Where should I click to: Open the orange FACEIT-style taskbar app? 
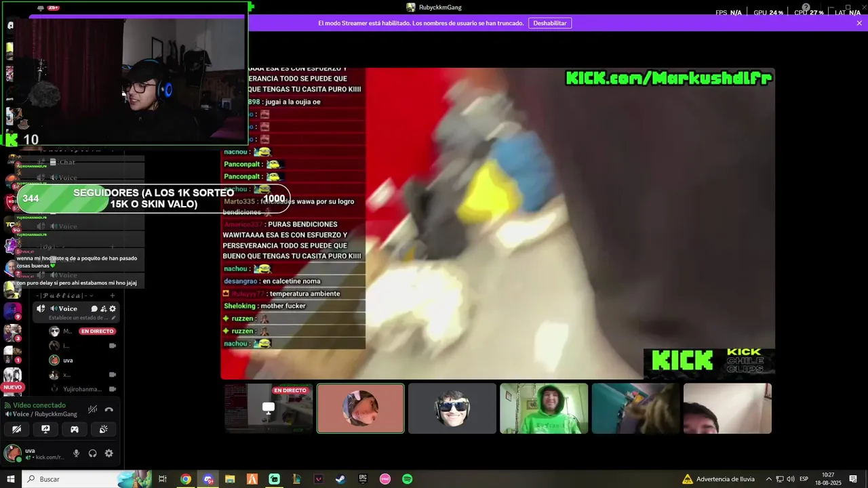click(x=252, y=479)
